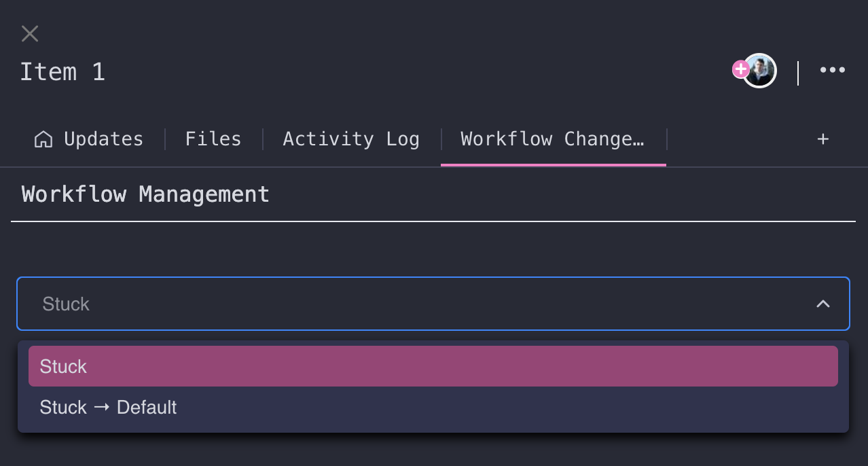Click the pink plus add-subscriber icon

point(740,69)
